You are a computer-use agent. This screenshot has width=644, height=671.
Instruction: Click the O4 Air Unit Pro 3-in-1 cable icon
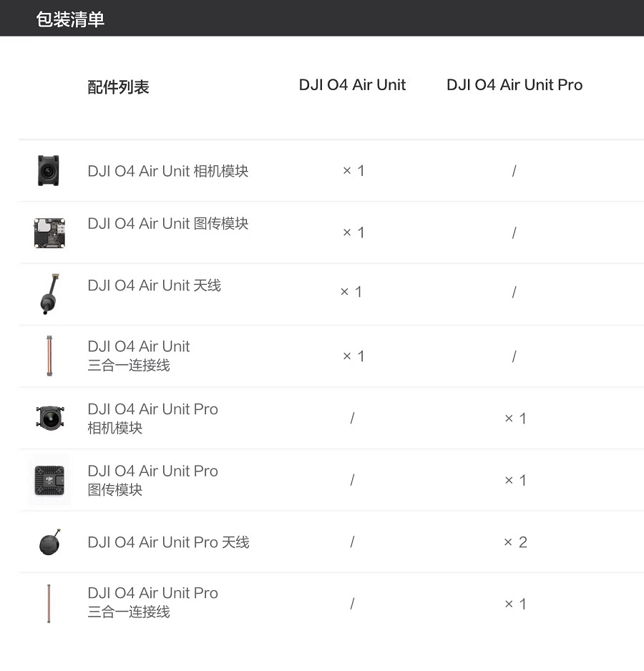49,603
